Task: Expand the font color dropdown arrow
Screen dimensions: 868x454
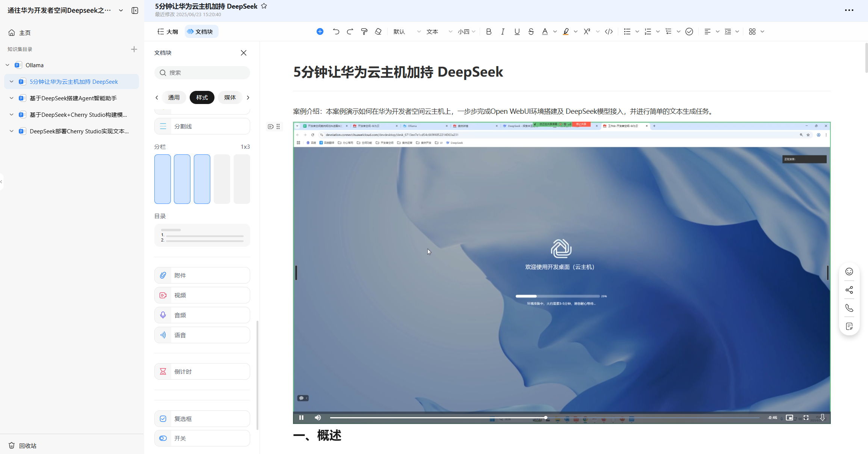Action: point(555,32)
